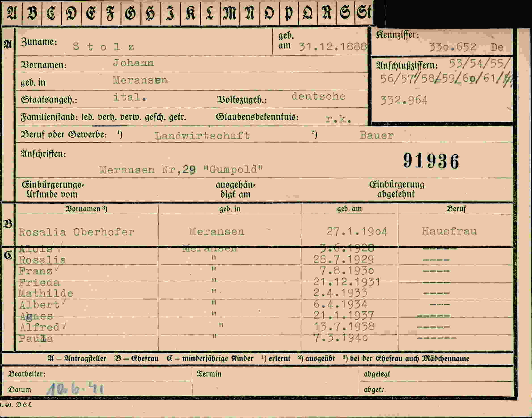Click the birth date '21.1.1937'
Image resolution: width=532 pixels, height=418 pixels.
(343, 316)
